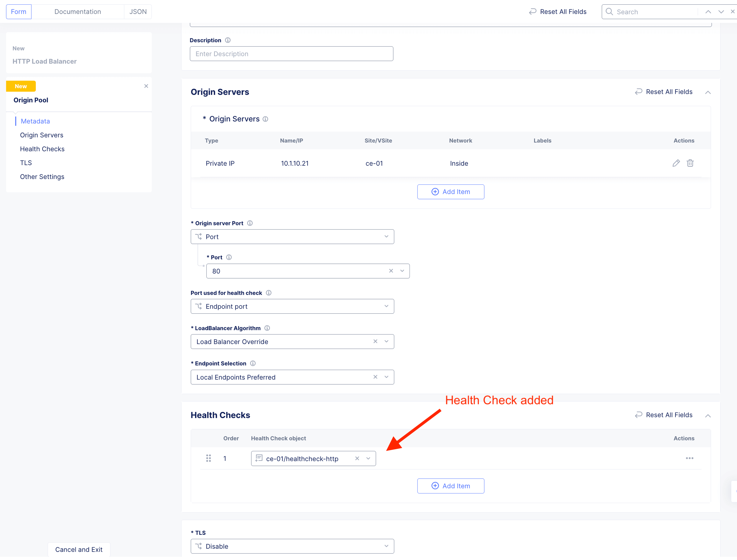Edit the Private IP origin server row

coord(676,163)
